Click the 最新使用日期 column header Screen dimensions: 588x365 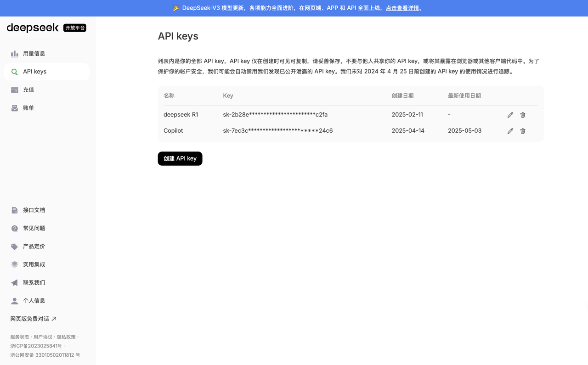click(x=464, y=96)
